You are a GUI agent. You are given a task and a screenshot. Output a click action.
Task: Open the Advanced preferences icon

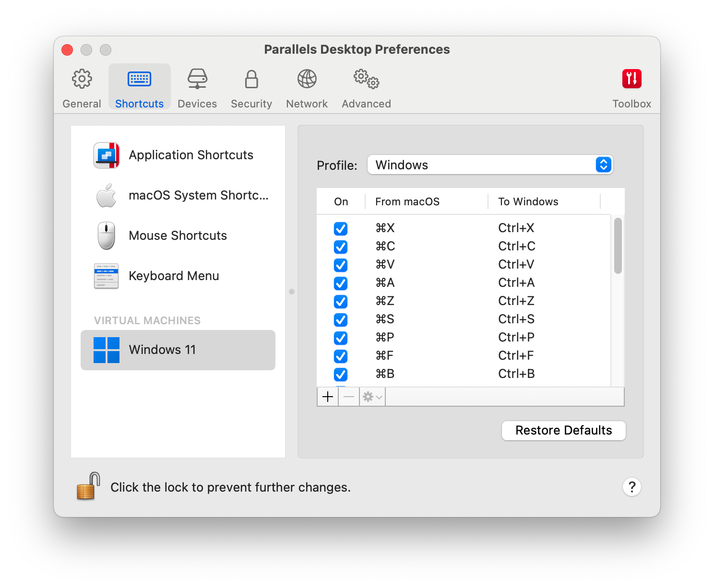[x=366, y=86]
